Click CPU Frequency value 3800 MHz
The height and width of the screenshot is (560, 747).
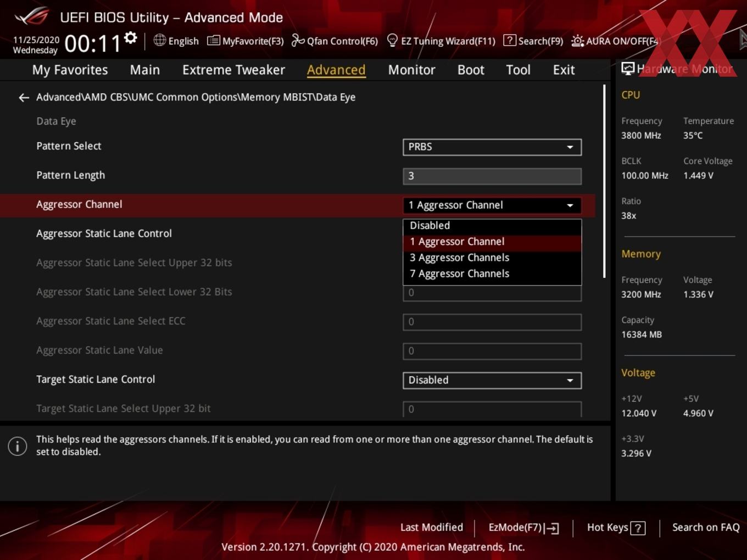pyautogui.click(x=641, y=136)
